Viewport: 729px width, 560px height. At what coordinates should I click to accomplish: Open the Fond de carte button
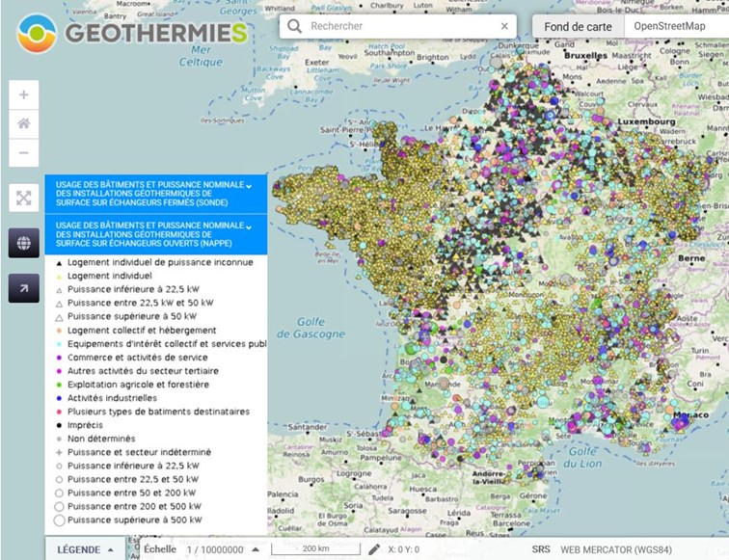tap(578, 27)
